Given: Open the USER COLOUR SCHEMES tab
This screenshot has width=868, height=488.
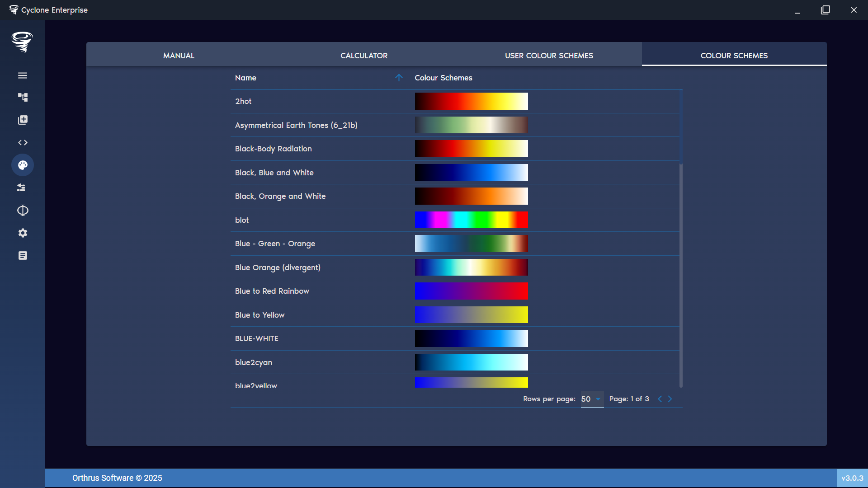Looking at the screenshot, I should (x=549, y=56).
